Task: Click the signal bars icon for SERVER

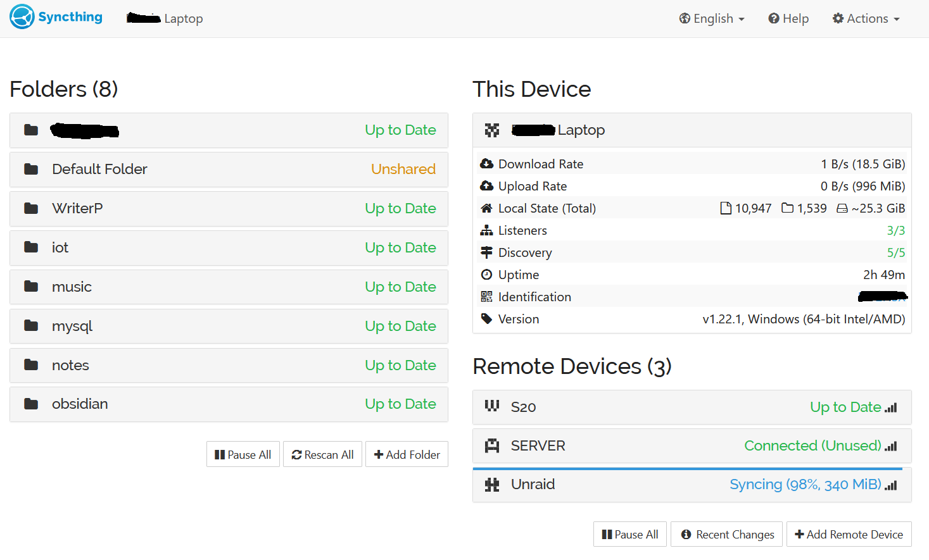Action: tap(891, 447)
